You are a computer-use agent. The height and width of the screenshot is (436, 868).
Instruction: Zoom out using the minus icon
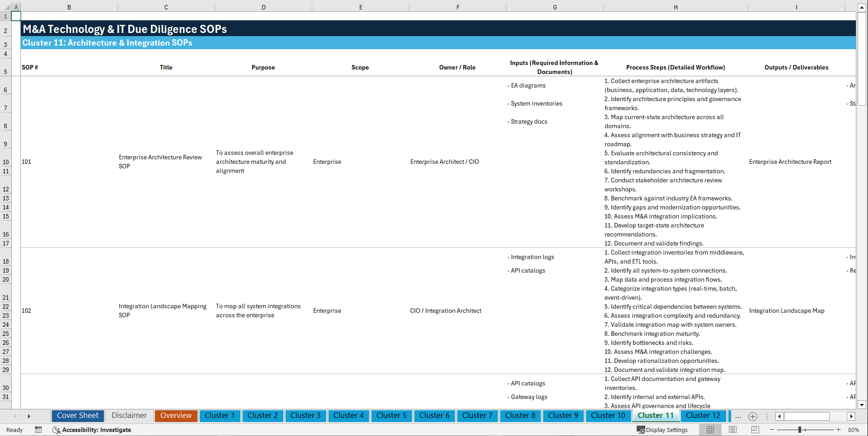point(772,430)
